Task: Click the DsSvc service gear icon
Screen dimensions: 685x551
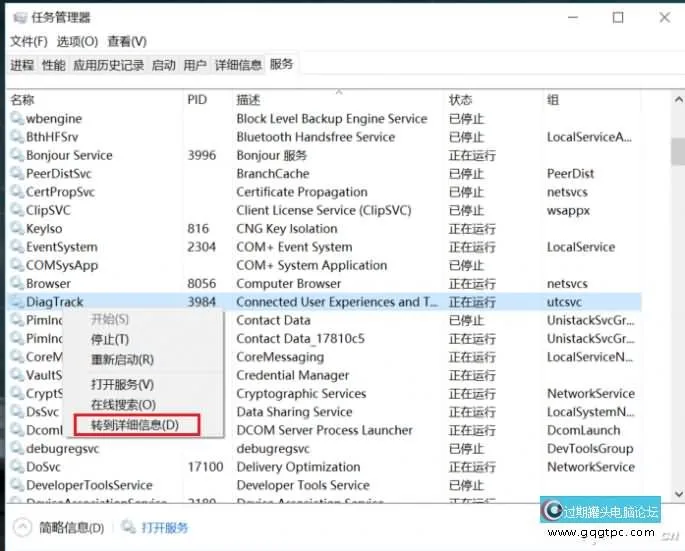Action: [x=17, y=412]
